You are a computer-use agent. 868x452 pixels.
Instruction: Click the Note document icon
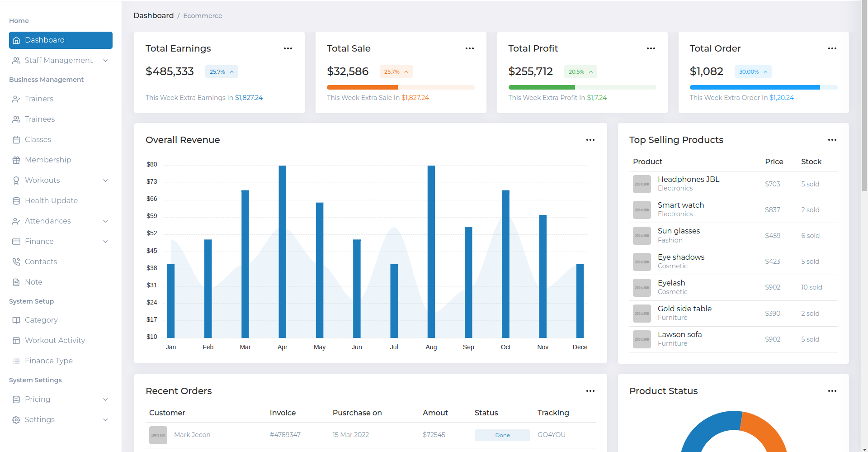pyautogui.click(x=16, y=282)
